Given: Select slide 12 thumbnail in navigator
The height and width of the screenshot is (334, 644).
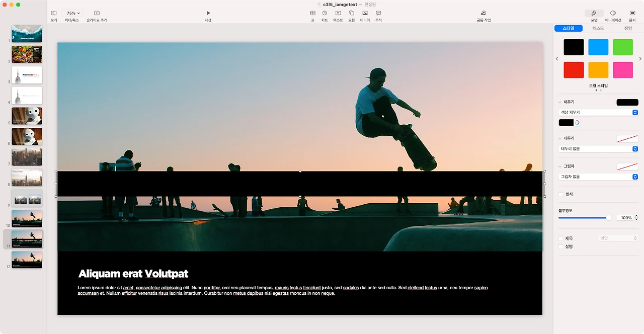Looking at the screenshot, I should point(27,260).
